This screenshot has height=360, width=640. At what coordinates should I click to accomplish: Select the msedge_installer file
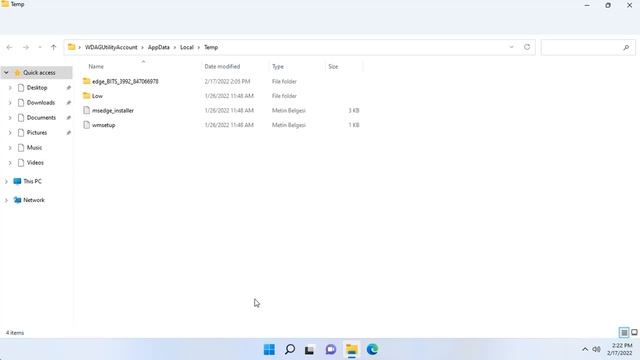coord(113,111)
